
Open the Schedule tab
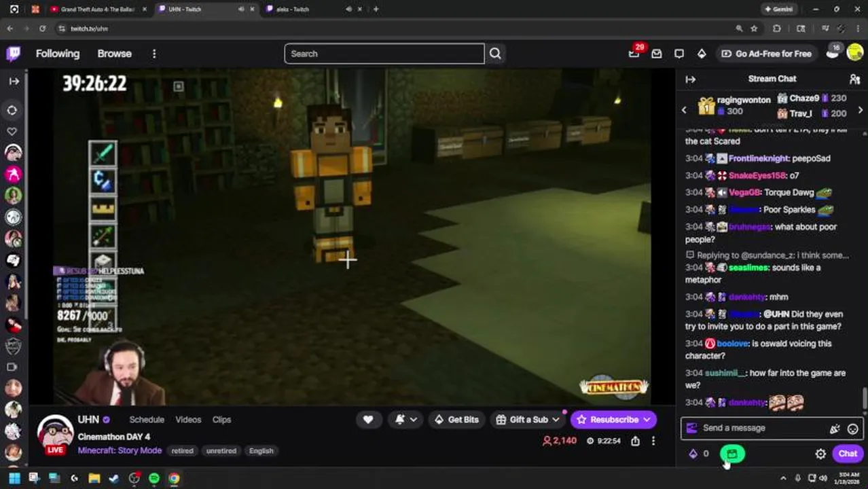click(x=147, y=420)
